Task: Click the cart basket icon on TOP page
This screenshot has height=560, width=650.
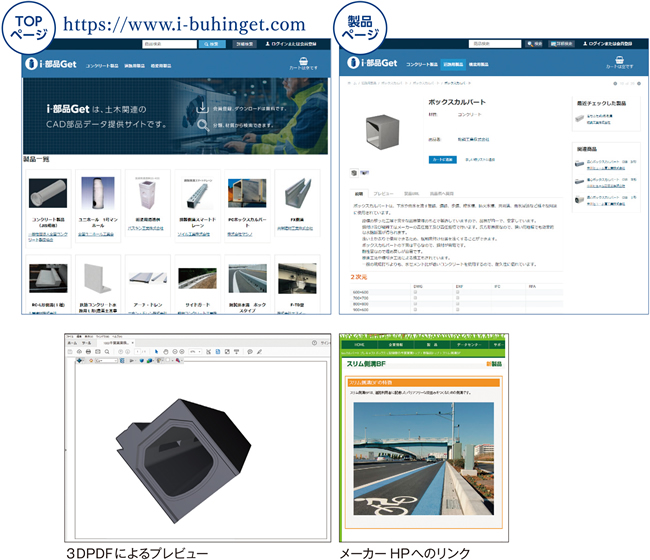Action: pos(303,61)
